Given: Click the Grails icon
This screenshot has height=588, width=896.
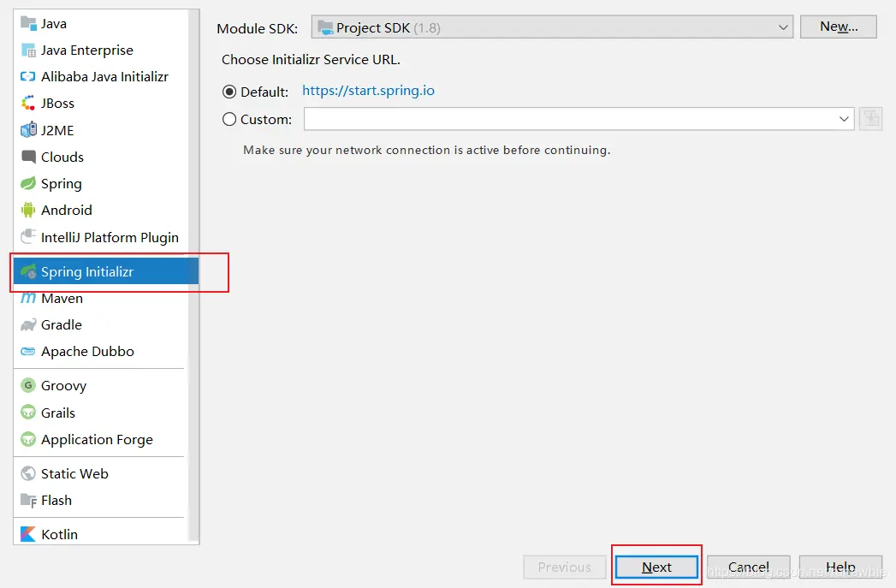Looking at the screenshot, I should coord(28,412).
